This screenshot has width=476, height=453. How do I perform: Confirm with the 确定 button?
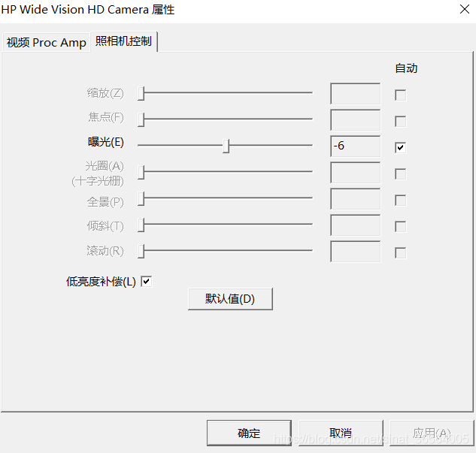pyautogui.click(x=249, y=433)
